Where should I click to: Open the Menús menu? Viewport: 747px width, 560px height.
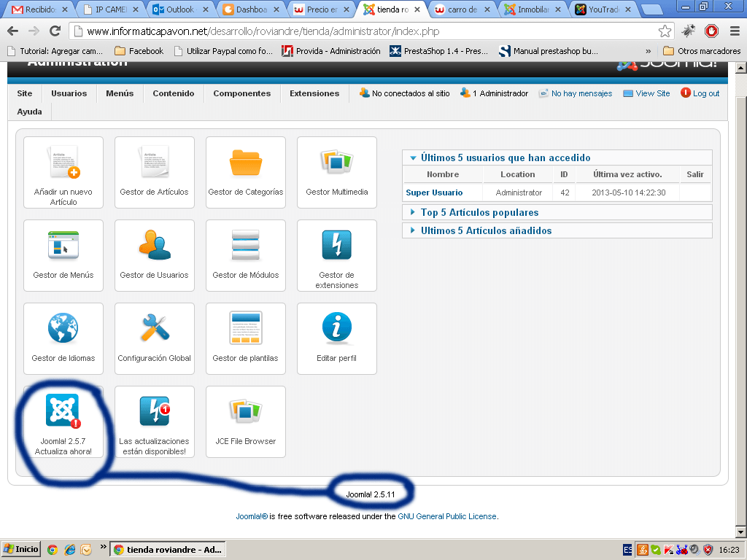pyautogui.click(x=120, y=93)
